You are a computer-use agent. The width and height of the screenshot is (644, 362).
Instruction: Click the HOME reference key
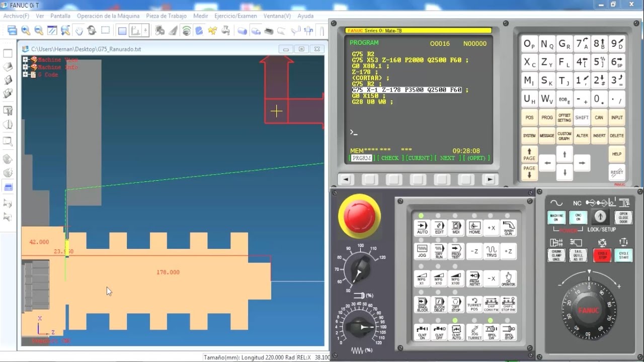(474, 228)
